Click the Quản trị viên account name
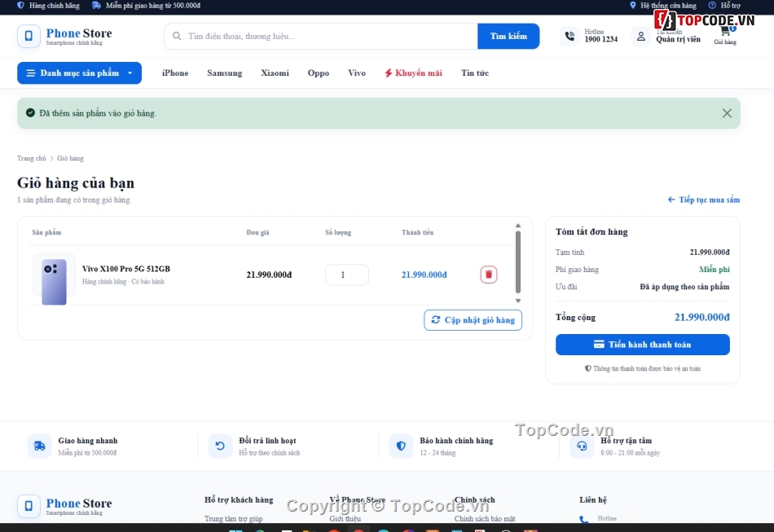 point(678,39)
